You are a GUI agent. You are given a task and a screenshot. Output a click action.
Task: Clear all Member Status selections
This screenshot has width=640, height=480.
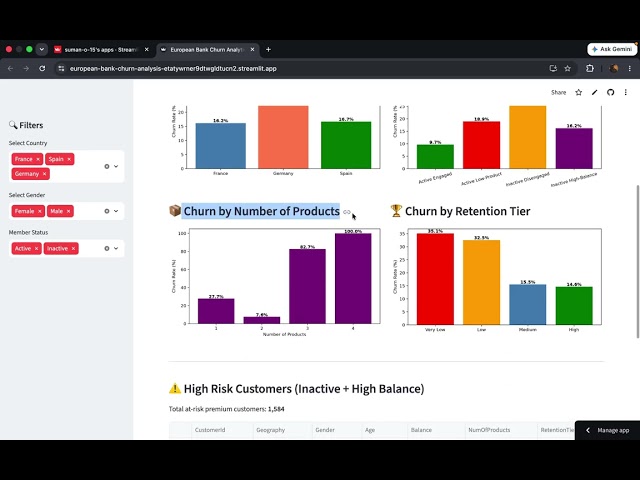click(107, 248)
